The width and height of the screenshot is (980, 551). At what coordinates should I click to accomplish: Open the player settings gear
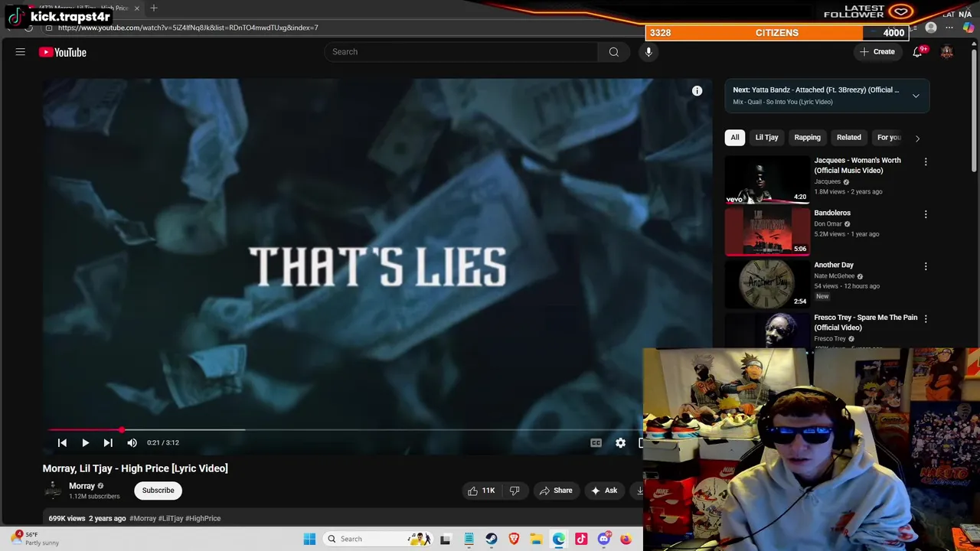pos(620,442)
